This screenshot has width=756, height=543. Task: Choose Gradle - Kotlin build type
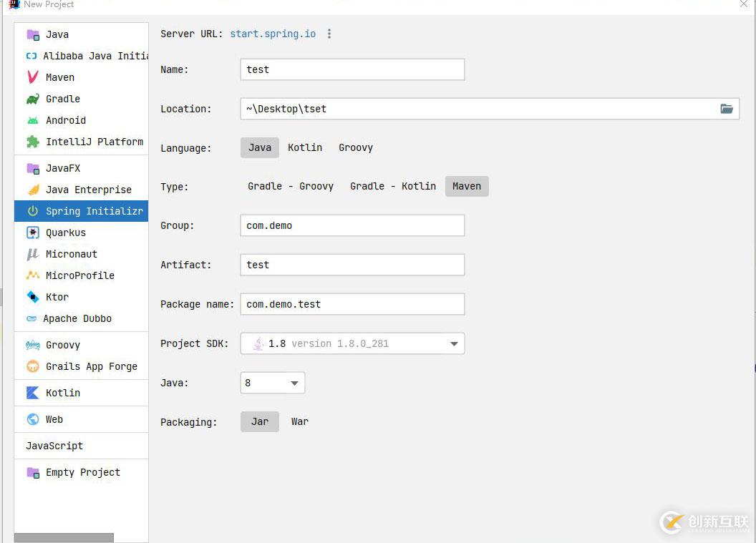coord(393,187)
